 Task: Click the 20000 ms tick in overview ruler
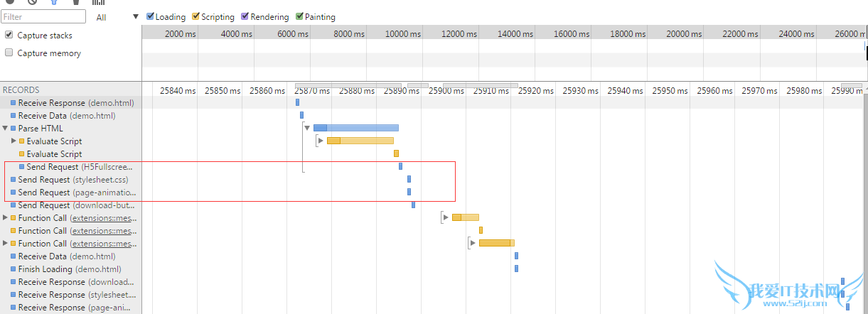coord(685,33)
